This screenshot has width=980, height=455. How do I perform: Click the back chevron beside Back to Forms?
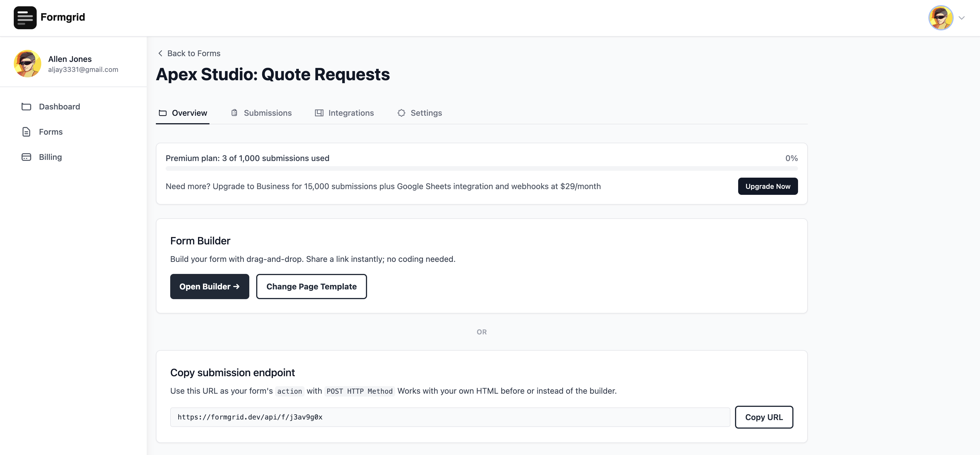(160, 53)
